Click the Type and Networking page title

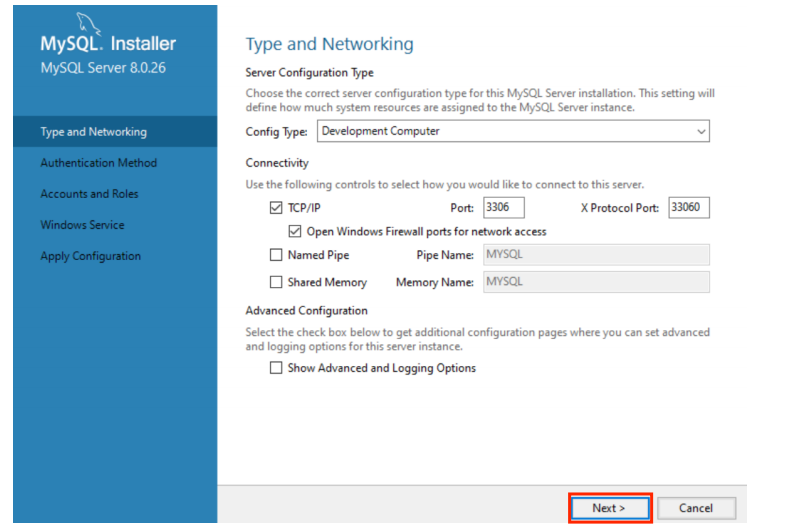point(329,44)
